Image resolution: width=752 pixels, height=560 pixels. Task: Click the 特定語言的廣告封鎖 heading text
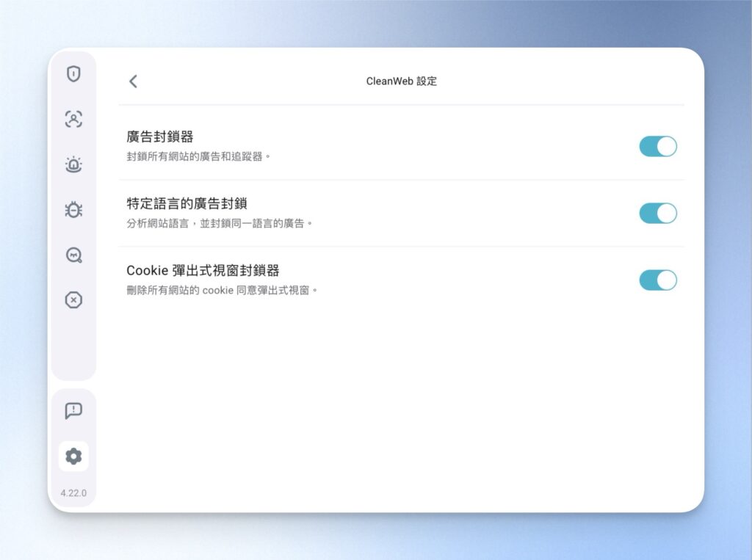click(x=187, y=204)
